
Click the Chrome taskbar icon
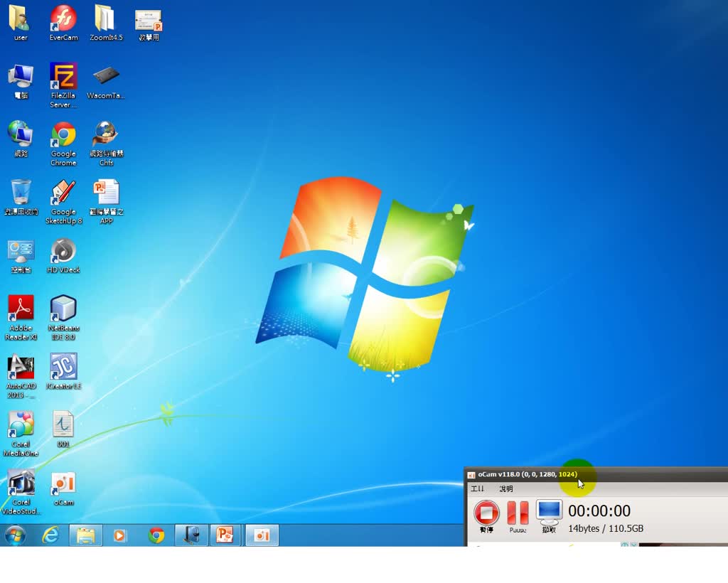pyautogui.click(x=156, y=535)
